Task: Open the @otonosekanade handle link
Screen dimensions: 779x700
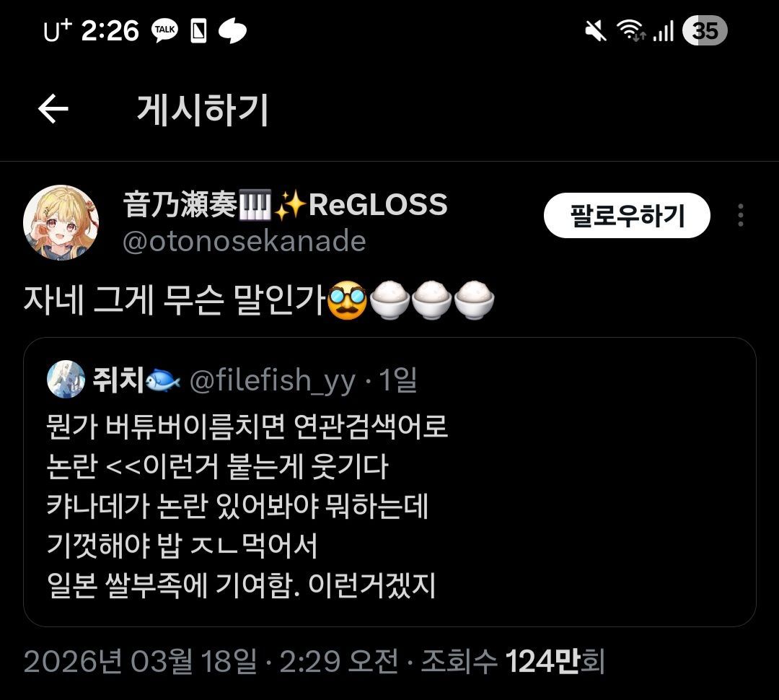Action: [244, 241]
